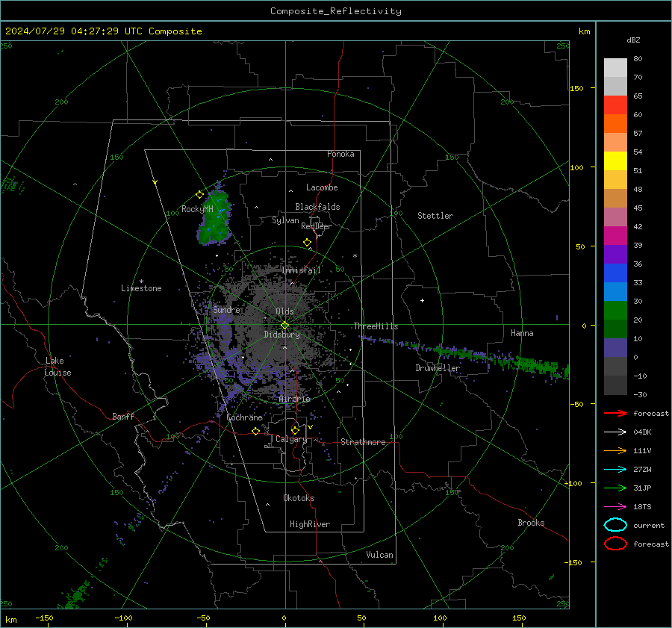
Task: Pick the red 60-65 dBZ swatch
Action: point(615,105)
